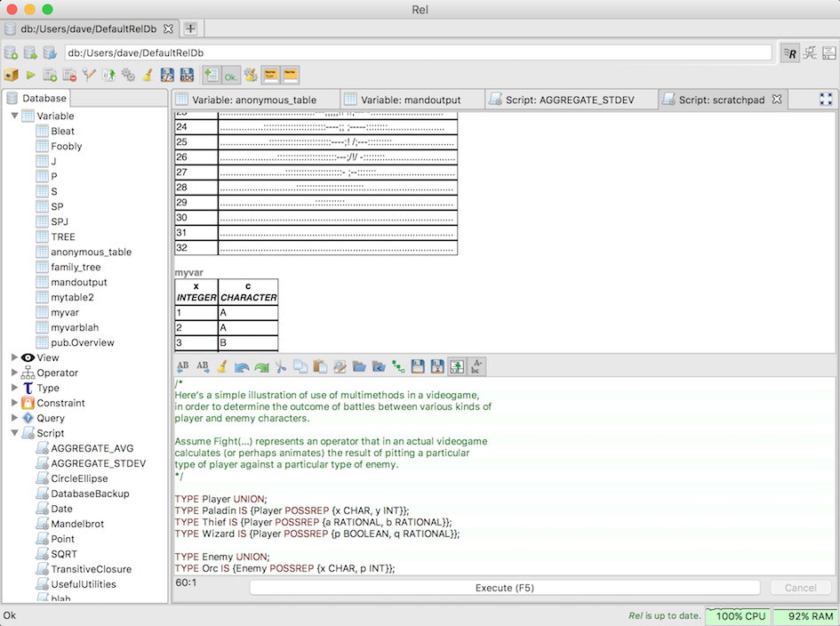Image resolution: width=840 pixels, height=626 pixels.
Task: Switch to the Variable: mandoutput tab
Action: tap(409, 100)
